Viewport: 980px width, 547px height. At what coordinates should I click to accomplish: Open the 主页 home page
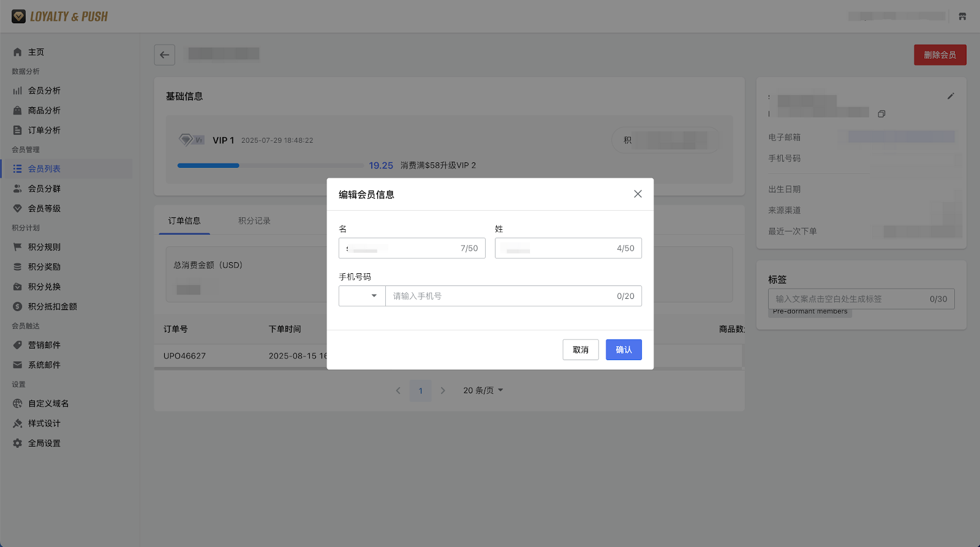(x=36, y=52)
